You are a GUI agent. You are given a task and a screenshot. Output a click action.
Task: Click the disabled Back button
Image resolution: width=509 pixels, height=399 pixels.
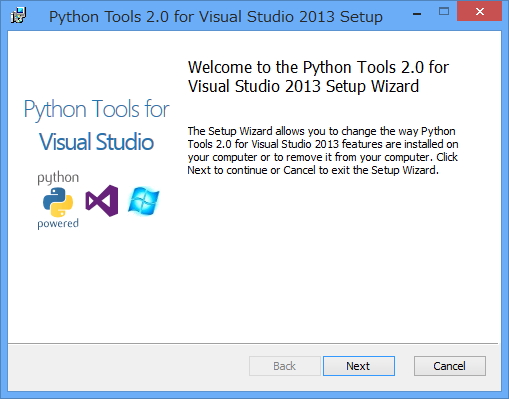tap(285, 366)
